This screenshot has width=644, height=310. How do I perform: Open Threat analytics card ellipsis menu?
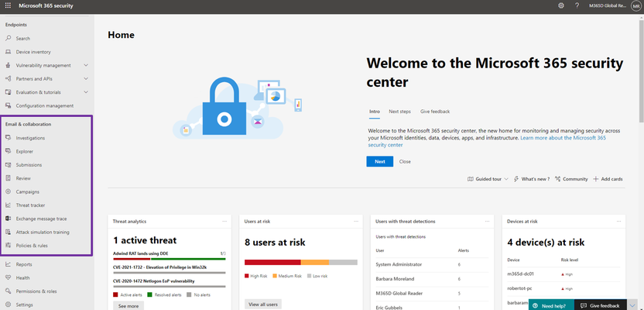[224, 221]
